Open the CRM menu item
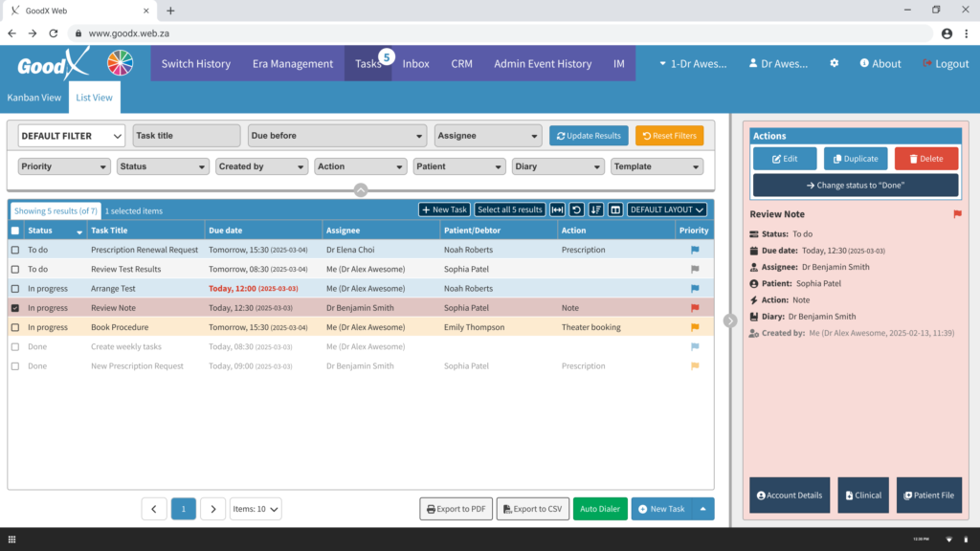 (x=462, y=63)
